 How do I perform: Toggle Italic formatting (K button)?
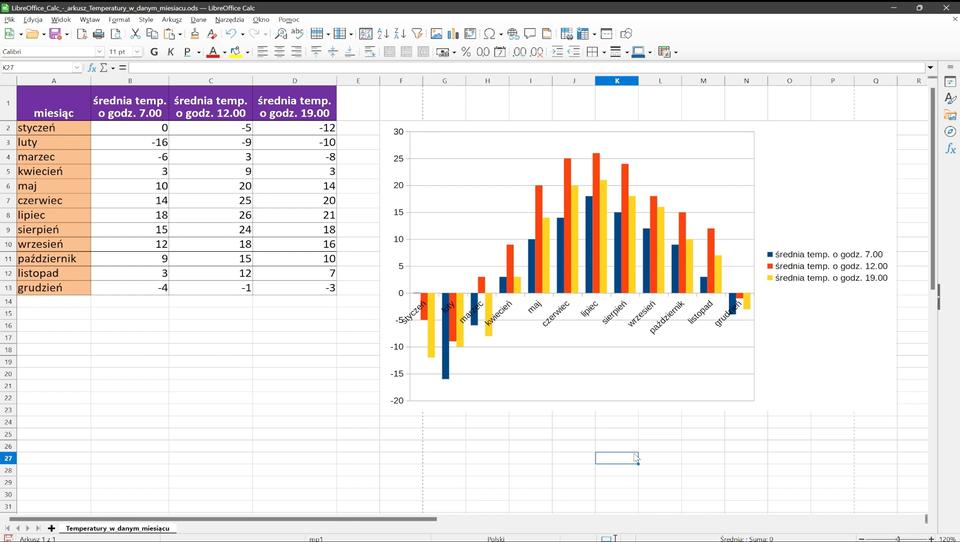point(171,52)
